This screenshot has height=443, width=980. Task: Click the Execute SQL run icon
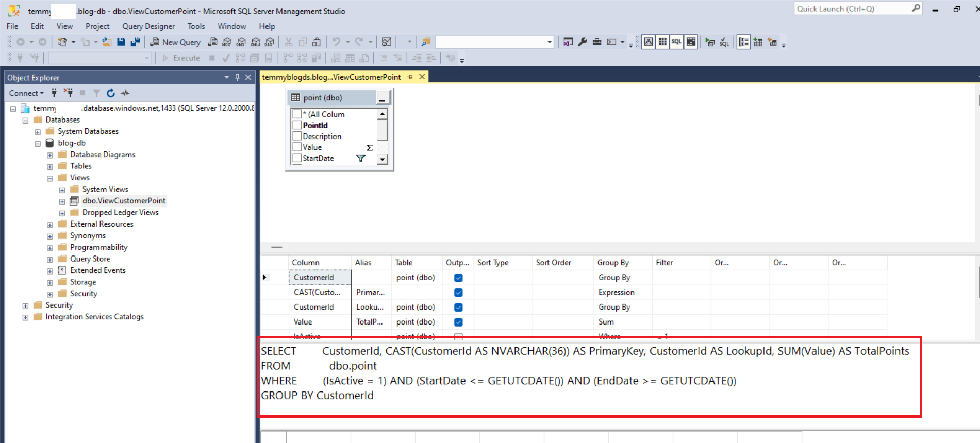click(710, 42)
